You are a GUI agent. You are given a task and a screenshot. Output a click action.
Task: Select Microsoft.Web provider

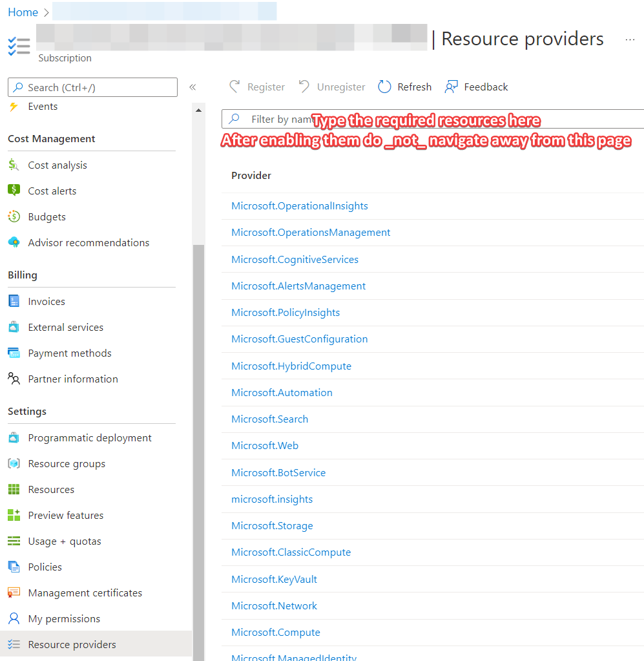point(265,446)
